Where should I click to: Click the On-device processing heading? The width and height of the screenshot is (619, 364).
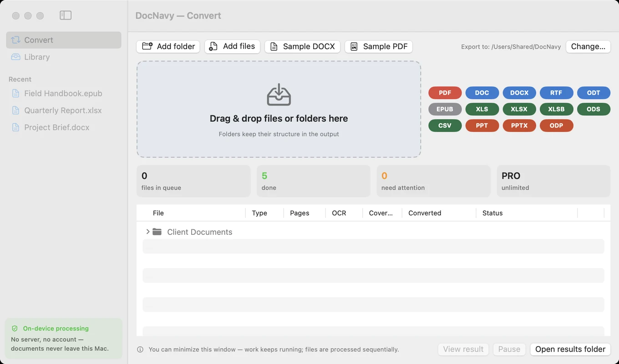point(56,329)
